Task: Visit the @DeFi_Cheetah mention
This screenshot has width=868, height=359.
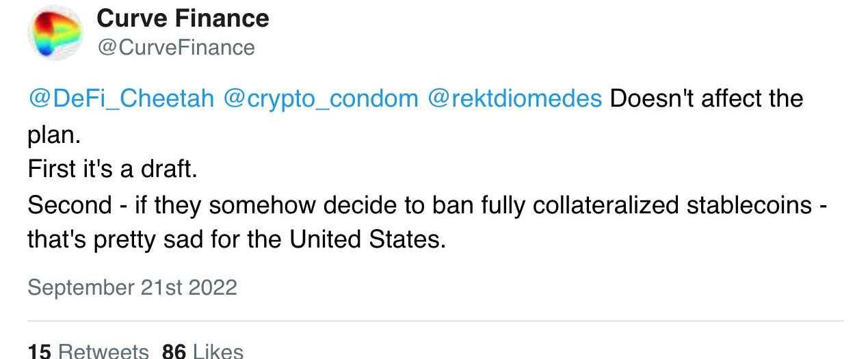Action: 122,98
